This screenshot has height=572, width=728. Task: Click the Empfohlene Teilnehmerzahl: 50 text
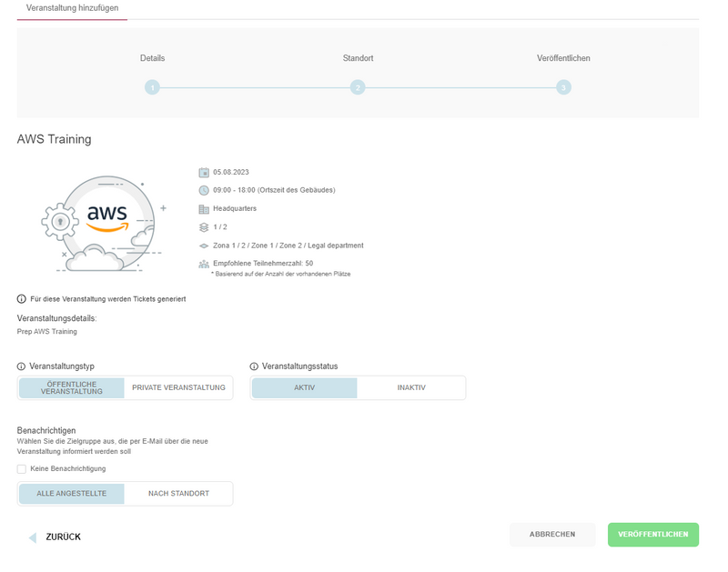click(263, 264)
